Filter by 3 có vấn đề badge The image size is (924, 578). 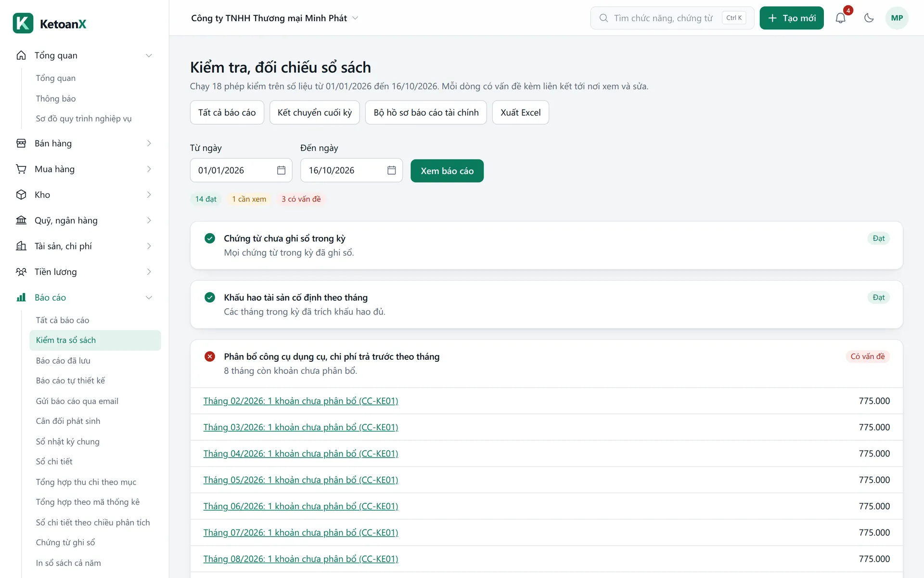[301, 199]
